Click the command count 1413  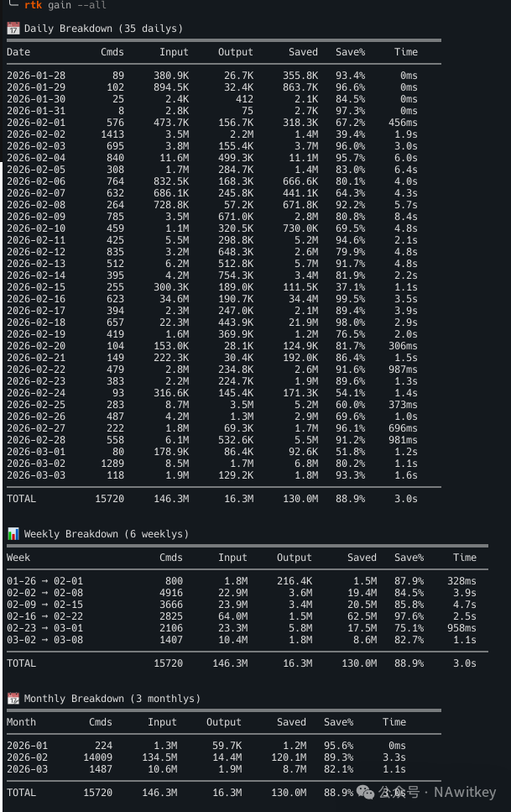(x=112, y=134)
